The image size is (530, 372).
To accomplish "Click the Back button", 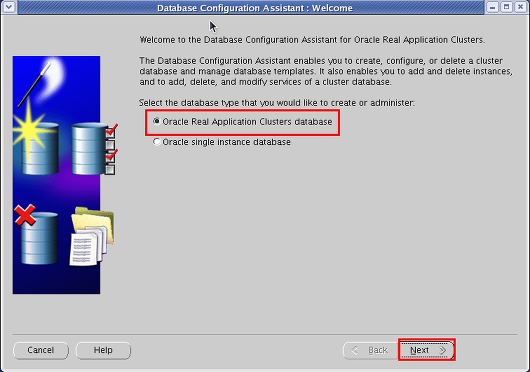I will pyautogui.click(x=371, y=350).
